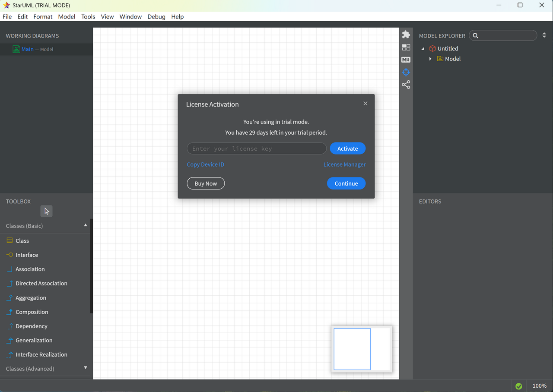
Task: Open the Extensions puzzle icon
Action: pos(406,35)
